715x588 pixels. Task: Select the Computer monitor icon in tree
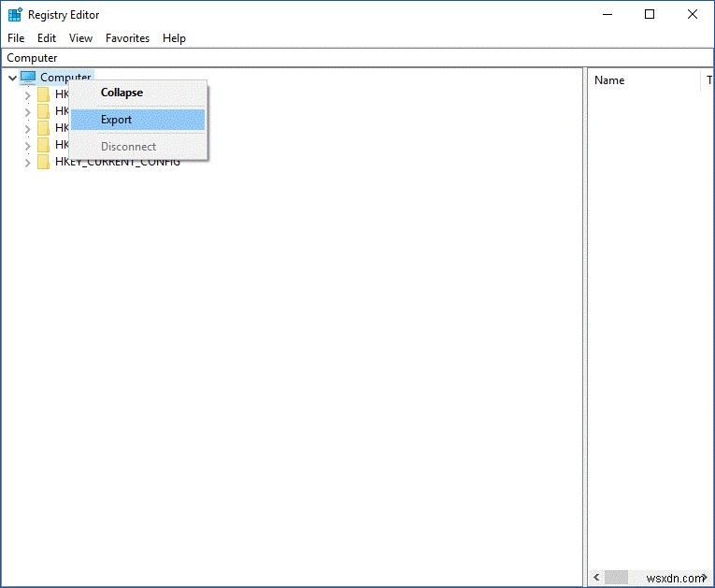pyautogui.click(x=28, y=78)
